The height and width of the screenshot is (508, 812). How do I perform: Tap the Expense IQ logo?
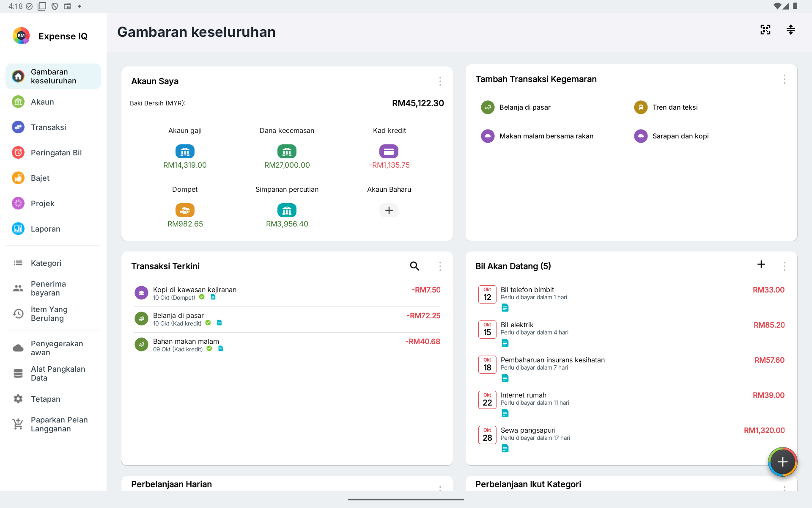[x=21, y=36]
